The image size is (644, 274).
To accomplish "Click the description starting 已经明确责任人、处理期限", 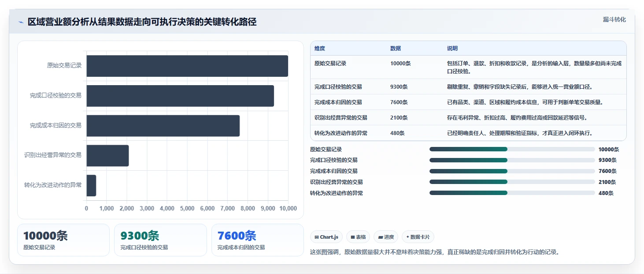I will pyautogui.click(x=520, y=133).
